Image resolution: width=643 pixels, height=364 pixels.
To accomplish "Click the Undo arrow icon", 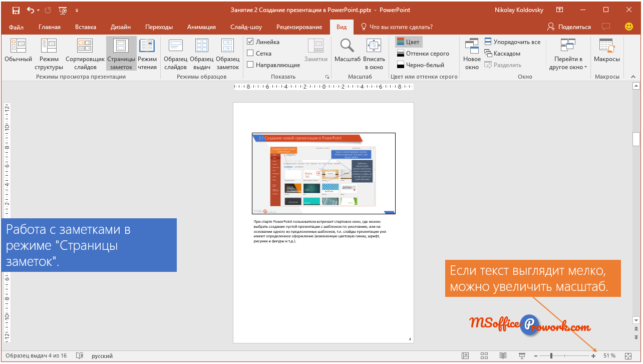I will click(31, 10).
